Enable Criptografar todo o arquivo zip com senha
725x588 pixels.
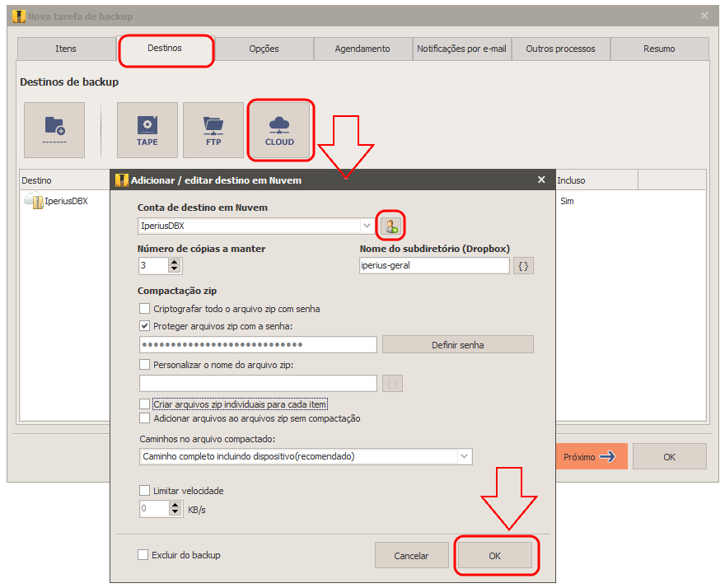(145, 309)
